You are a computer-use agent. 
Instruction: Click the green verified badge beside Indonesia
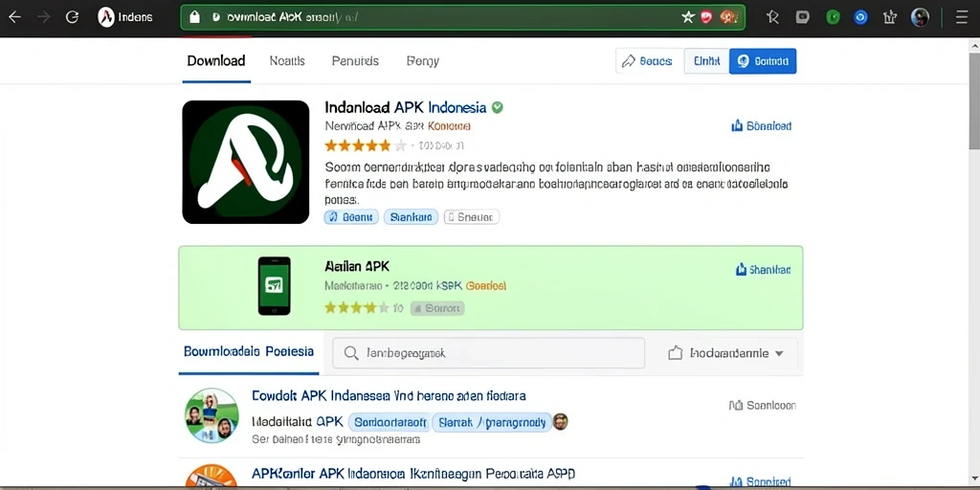pos(498,107)
